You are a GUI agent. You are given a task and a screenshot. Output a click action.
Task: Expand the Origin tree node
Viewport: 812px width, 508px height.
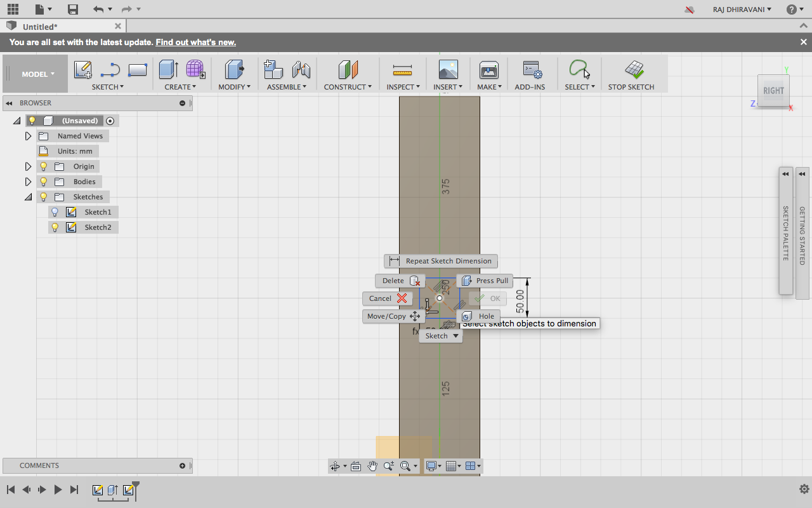28,166
